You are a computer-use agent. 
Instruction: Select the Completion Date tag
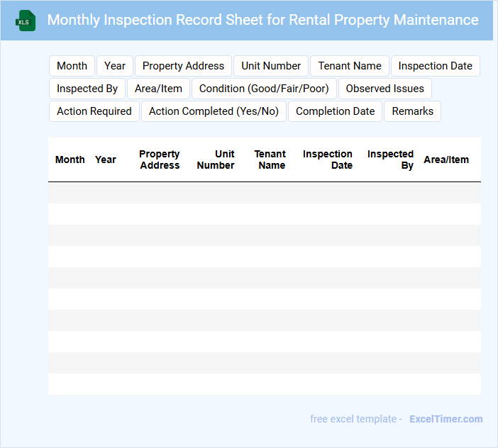click(x=335, y=111)
